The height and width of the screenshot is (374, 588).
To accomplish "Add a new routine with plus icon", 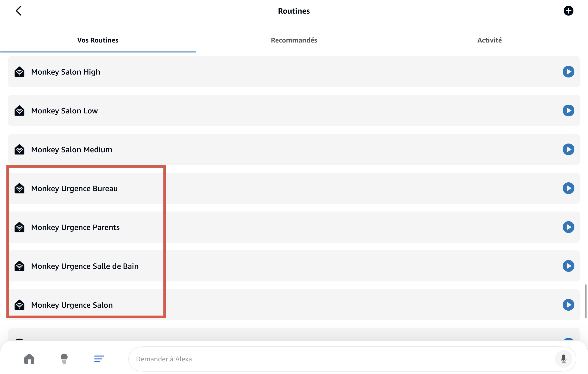I will pyautogui.click(x=568, y=11).
